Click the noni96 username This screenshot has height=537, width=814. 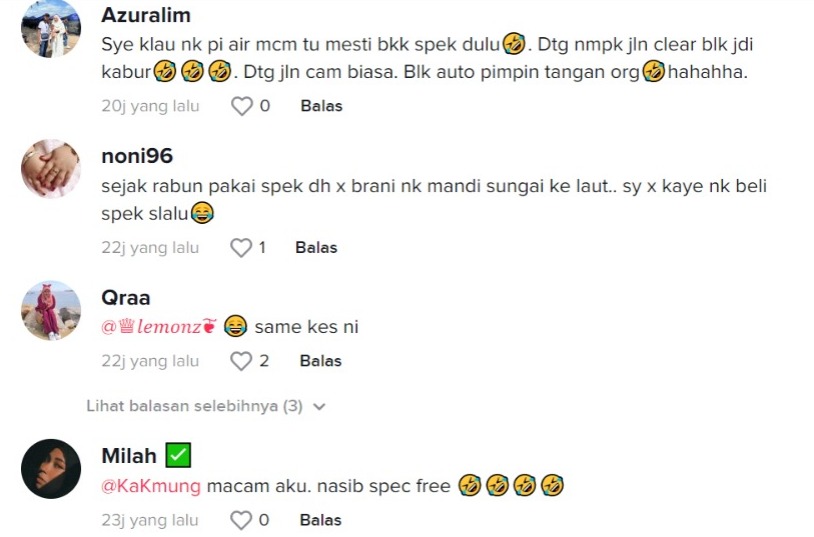[137, 156]
